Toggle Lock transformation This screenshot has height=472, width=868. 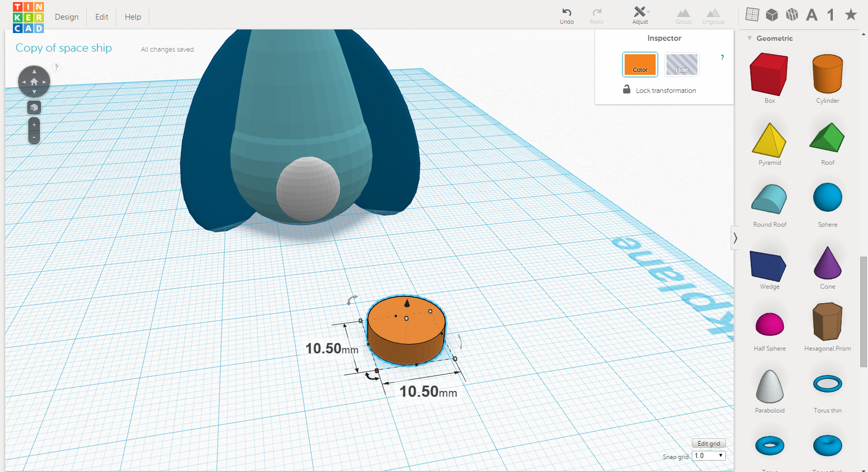click(x=660, y=90)
